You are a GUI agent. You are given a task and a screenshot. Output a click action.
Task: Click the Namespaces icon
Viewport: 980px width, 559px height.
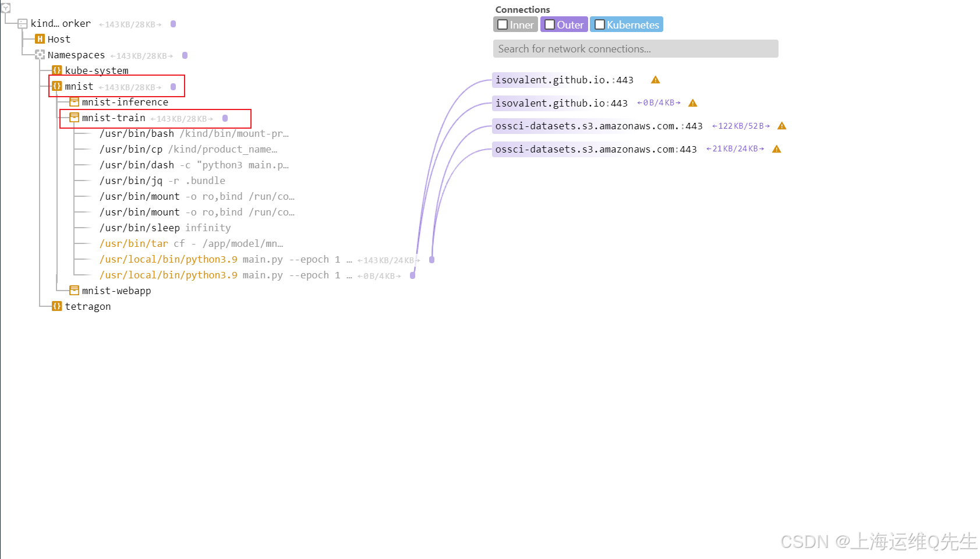[40, 55]
